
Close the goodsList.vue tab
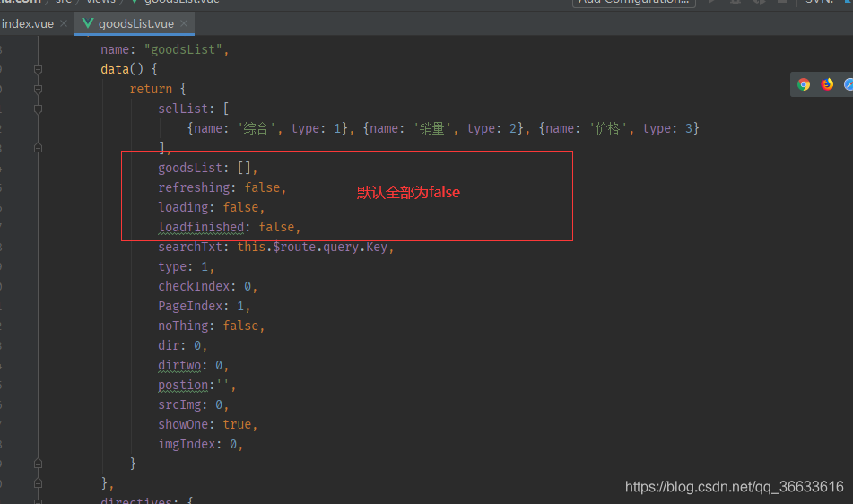coord(184,23)
